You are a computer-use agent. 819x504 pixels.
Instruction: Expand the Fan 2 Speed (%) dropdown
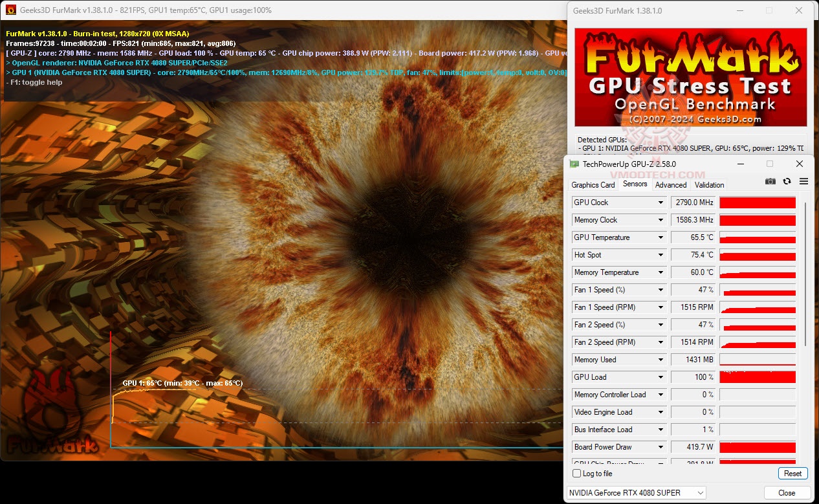[x=661, y=325]
